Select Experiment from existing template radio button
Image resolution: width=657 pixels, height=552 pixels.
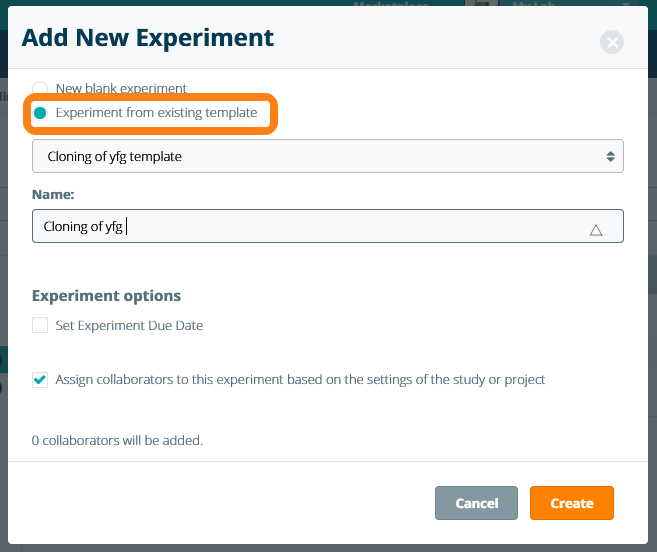click(40, 113)
